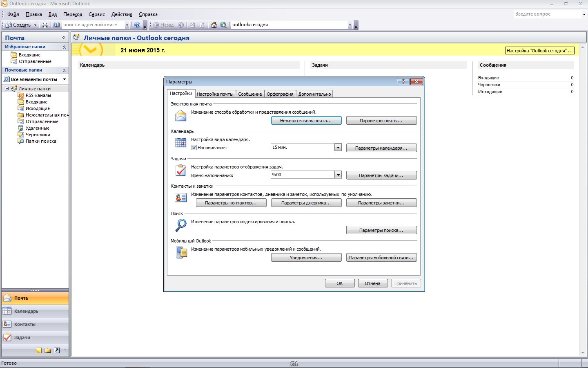Click the Search the Web globe icon
The width and height of the screenshot is (588, 368).
click(223, 25)
